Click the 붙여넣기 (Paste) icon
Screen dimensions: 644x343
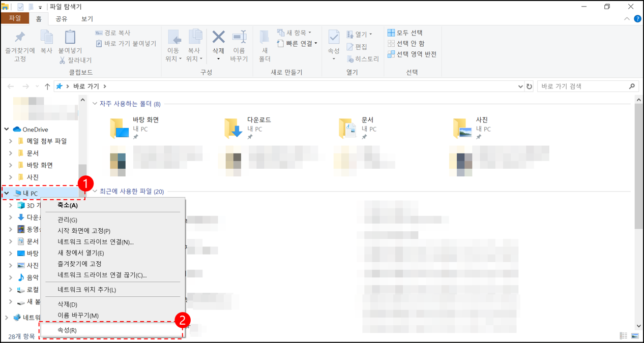tap(70, 45)
